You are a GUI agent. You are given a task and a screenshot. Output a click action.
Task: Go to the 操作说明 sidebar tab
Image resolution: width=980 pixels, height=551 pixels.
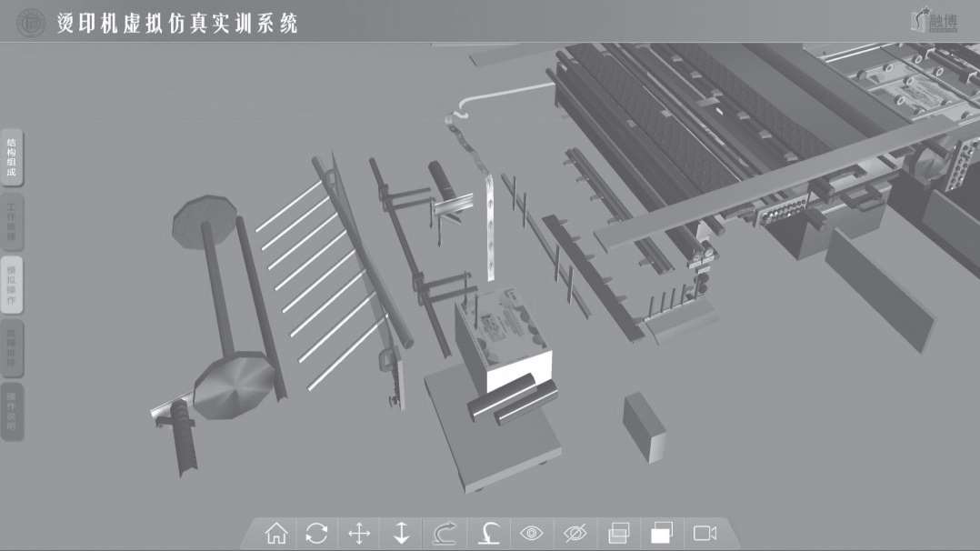click(12, 413)
